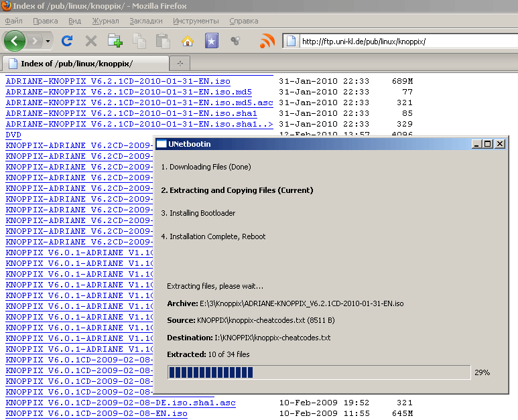Click the Bookmarks star icon
Image resolution: width=518 pixels, height=420 pixels.
click(x=212, y=41)
